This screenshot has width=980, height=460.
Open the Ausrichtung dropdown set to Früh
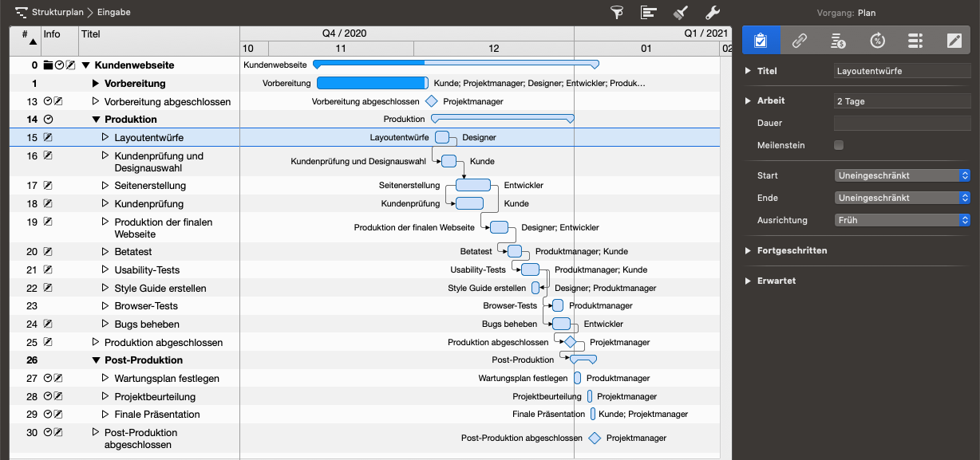902,220
